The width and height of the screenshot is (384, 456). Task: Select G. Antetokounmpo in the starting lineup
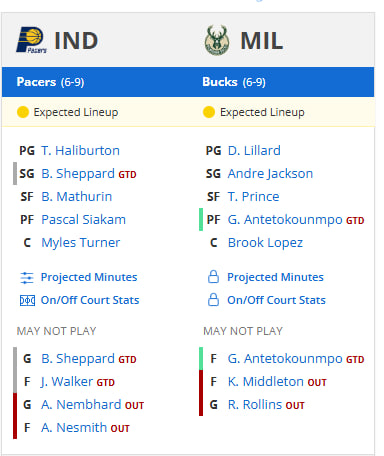tap(285, 220)
